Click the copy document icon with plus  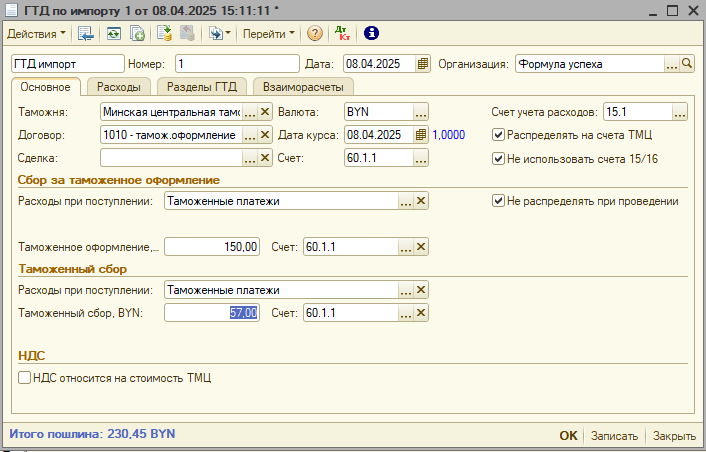pos(137,33)
